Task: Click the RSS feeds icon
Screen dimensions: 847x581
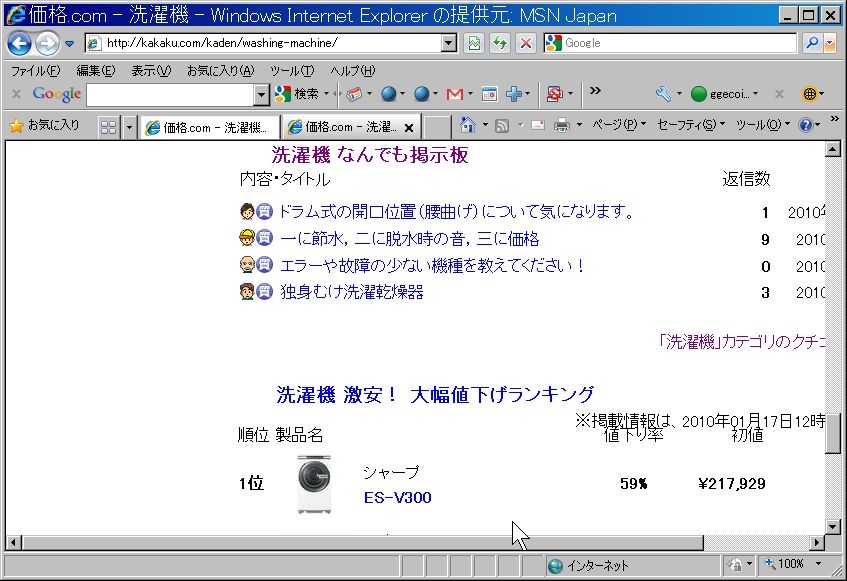Action: pyautogui.click(x=502, y=126)
